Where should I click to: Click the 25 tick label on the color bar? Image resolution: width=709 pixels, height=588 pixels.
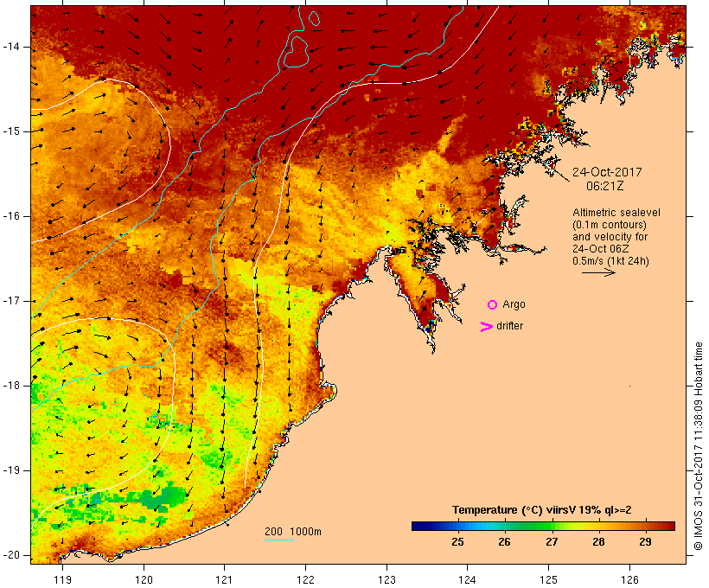[457, 542]
